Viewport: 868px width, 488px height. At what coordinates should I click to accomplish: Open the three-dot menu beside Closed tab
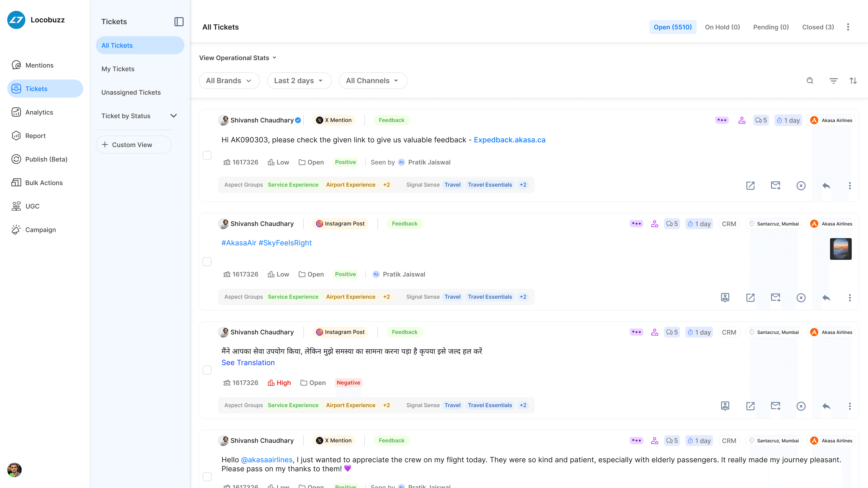pos(848,27)
